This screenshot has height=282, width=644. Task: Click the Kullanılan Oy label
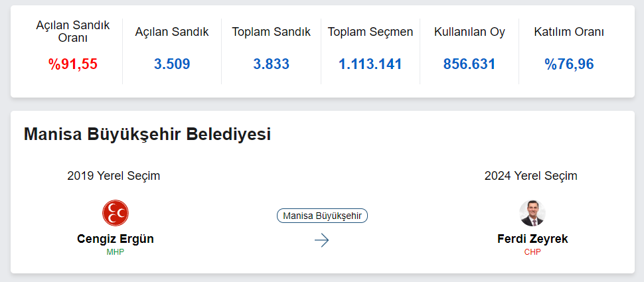click(x=469, y=32)
